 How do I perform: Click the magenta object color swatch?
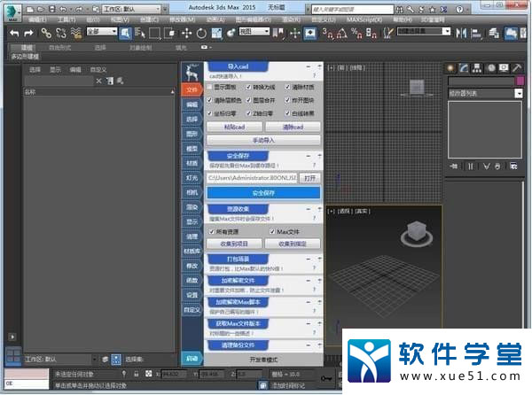click(520, 81)
